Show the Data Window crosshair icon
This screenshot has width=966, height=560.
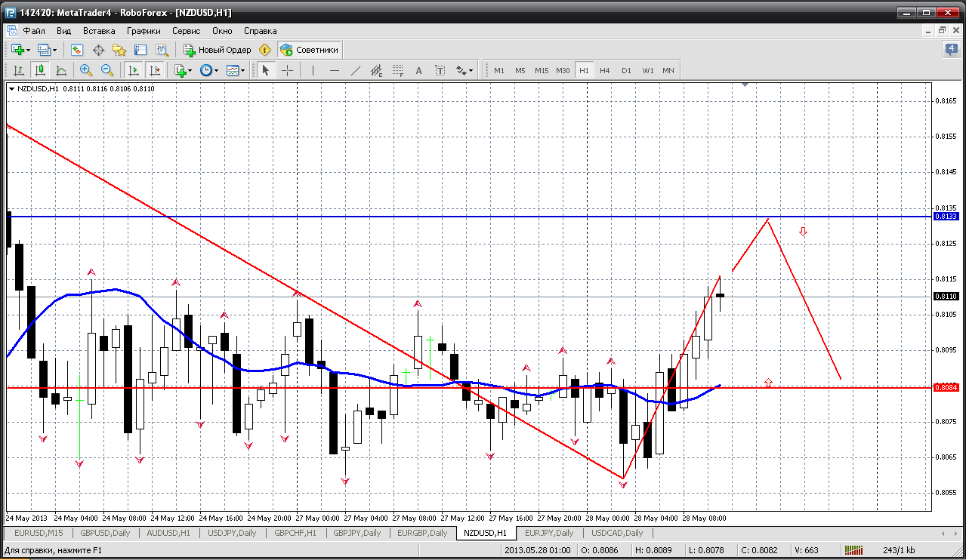(98, 50)
